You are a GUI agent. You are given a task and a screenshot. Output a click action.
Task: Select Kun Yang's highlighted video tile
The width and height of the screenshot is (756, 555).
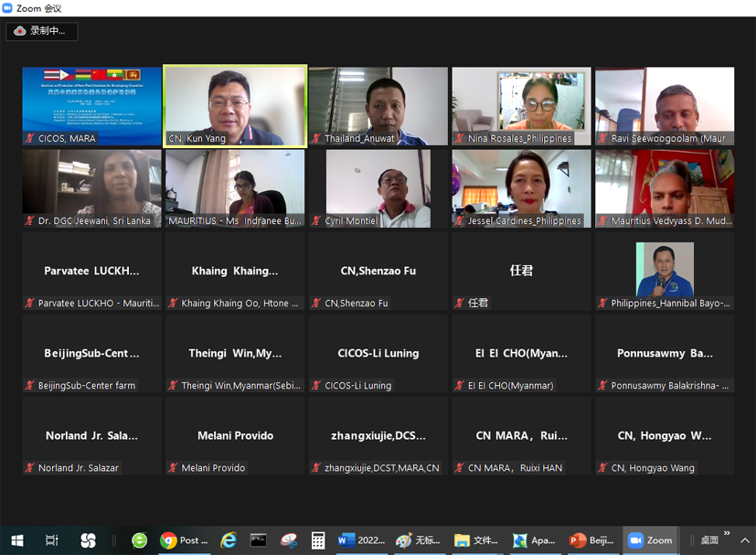click(x=235, y=105)
